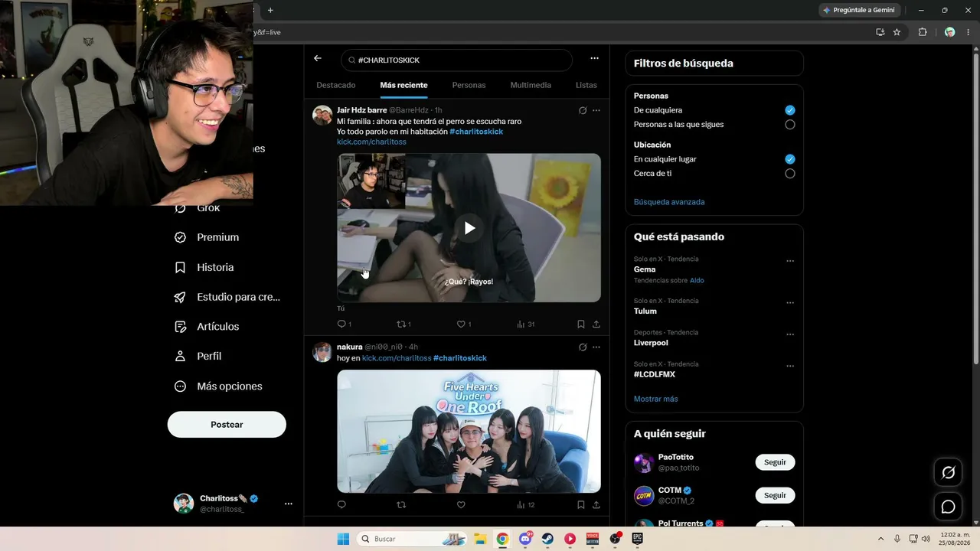Bookmark this page with star icon
Image resolution: width=980 pixels, height=551 pixels.
pyautogui.click(x=897, y=32)
